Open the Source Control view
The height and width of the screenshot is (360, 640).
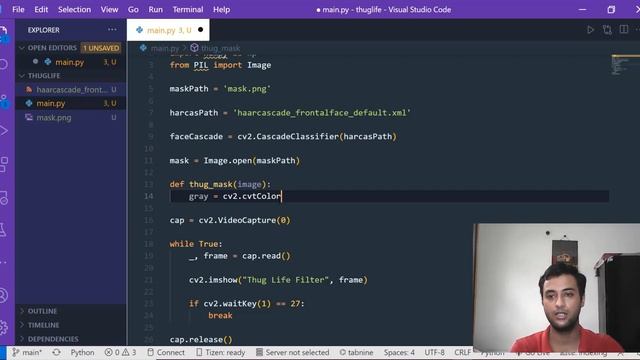coord(4,100)
